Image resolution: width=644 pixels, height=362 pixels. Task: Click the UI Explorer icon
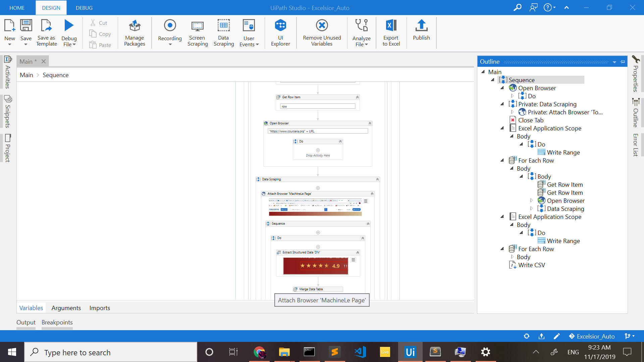280,26
